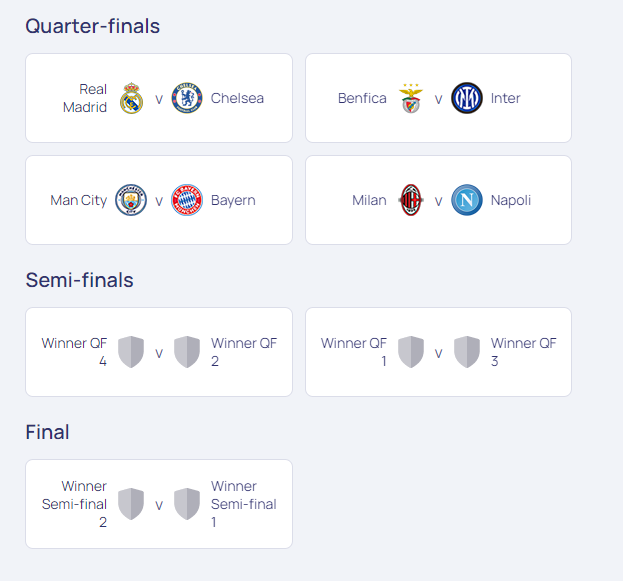Click the Milan club crest
Viewport: 623px width, 581px height.
[x=411, y=200]
